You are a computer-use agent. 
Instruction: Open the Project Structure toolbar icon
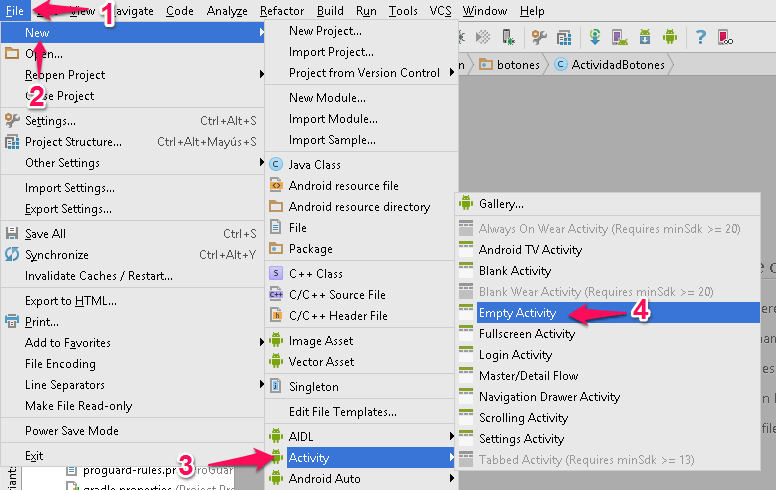pos(564,37)
